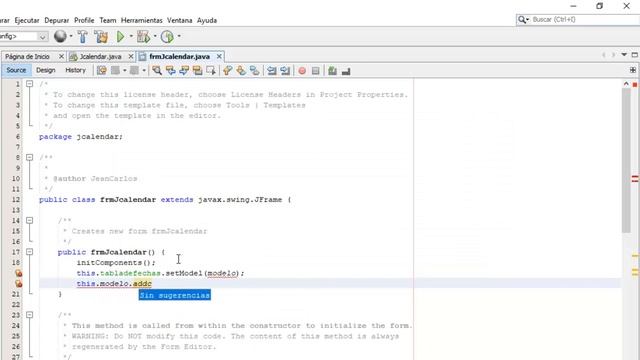Open dropdown arrow beside Debug Project
The height and width of the screenshot is (360, 640).
(x=155, y=36)
